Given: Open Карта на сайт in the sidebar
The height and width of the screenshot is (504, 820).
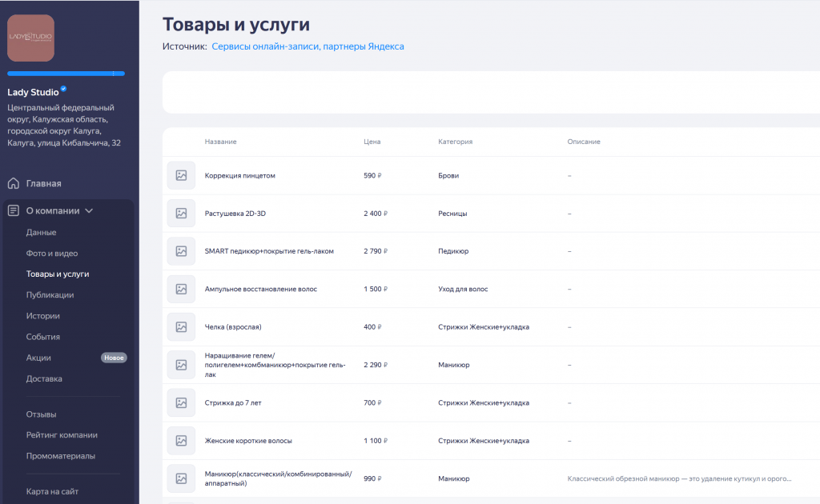Looking at the screenshot, I should pyautogui.click(x=52, y=491).
